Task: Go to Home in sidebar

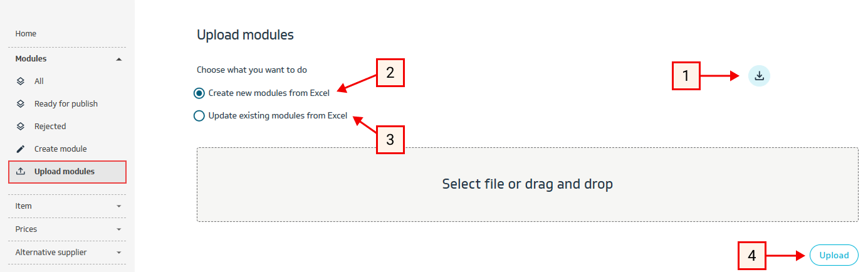Action: [26, 34]
